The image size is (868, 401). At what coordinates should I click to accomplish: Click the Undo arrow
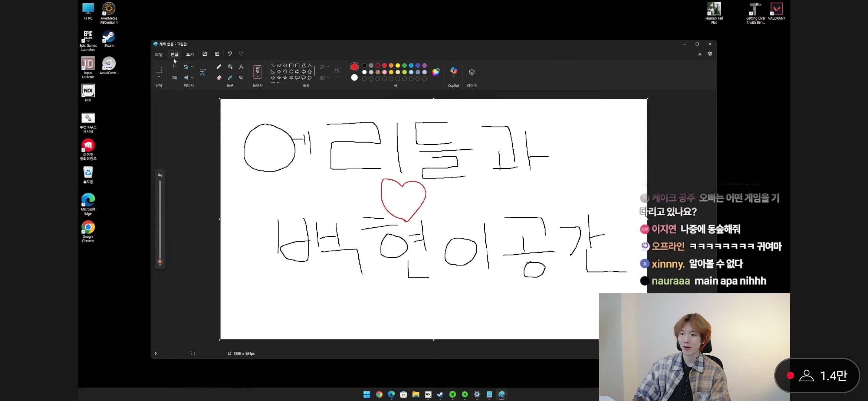tap(230, 54)
